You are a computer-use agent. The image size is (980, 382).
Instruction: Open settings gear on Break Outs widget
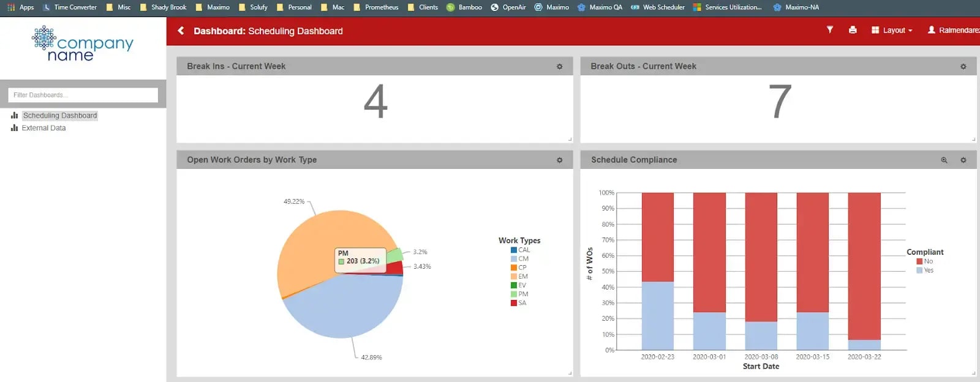click(963, 67)
